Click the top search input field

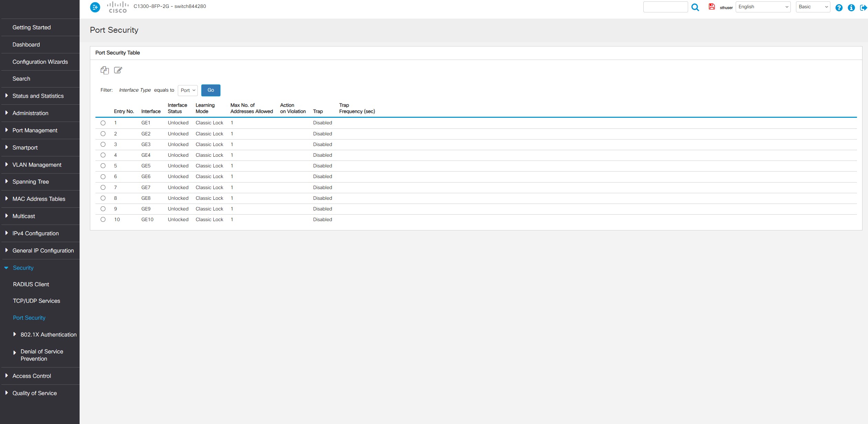[665, 7]
